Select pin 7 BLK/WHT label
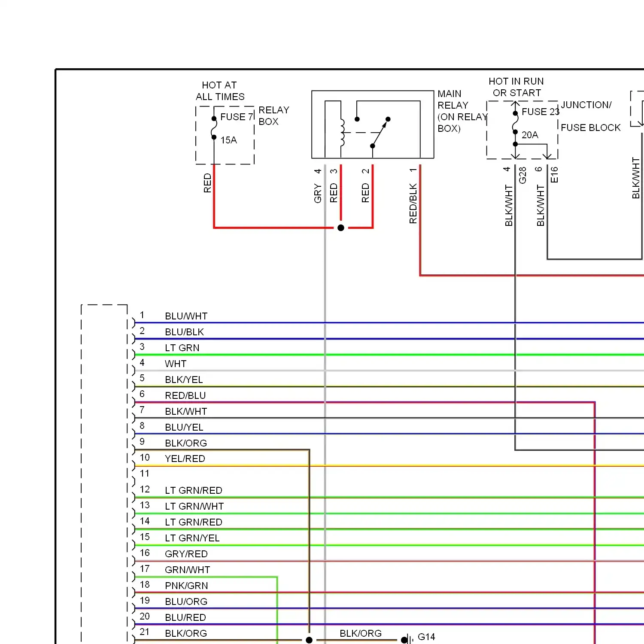The height and width of the screenshot is (644, 644). pos(186,411)
